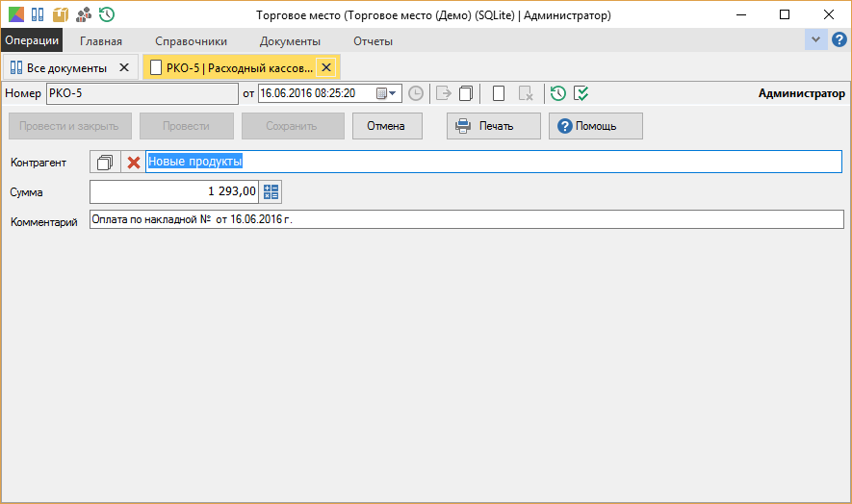852x504 pixels.
Task: Click the Сумма field showing 1 293,00
Action: pyautogui.click(x=174, y=191)
